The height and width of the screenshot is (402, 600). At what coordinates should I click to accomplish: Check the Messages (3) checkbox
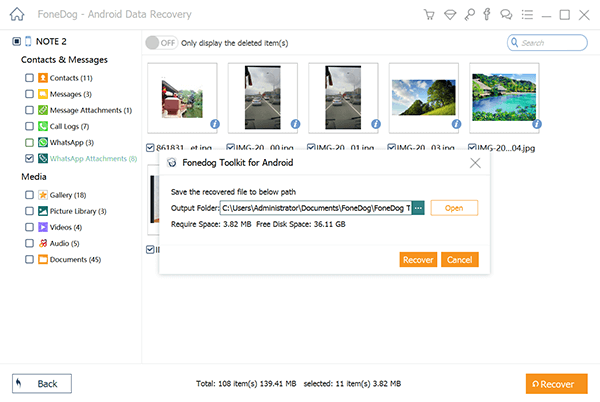click(29, 94)
